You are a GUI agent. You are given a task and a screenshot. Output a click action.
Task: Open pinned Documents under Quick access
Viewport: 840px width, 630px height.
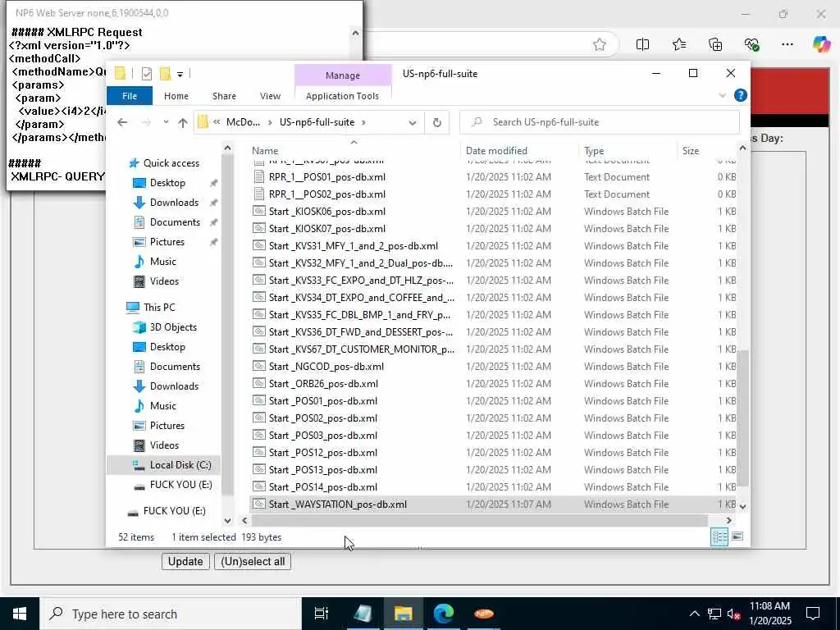(x=175, y=222)
